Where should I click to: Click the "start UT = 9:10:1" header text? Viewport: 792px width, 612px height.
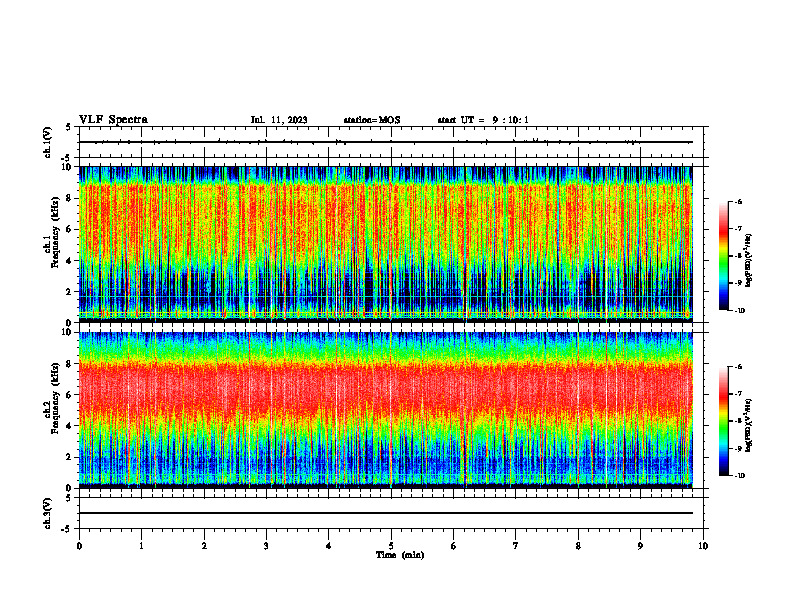483,120
